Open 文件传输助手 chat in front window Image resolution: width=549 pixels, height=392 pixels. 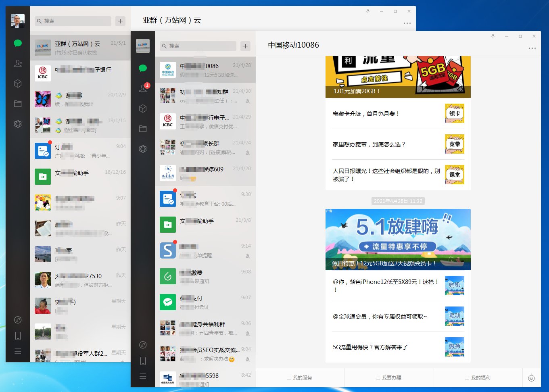click(x=205, y=225)
